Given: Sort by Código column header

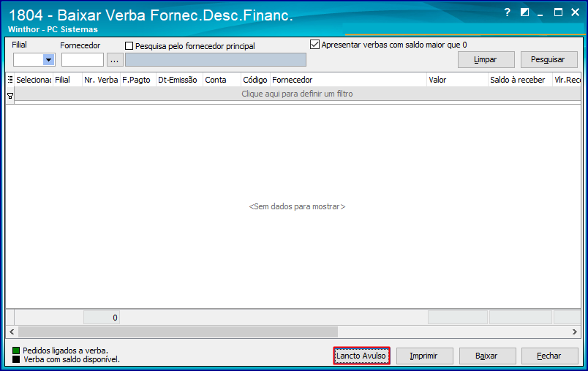Looking at the screenshot, I should (255, 80).
